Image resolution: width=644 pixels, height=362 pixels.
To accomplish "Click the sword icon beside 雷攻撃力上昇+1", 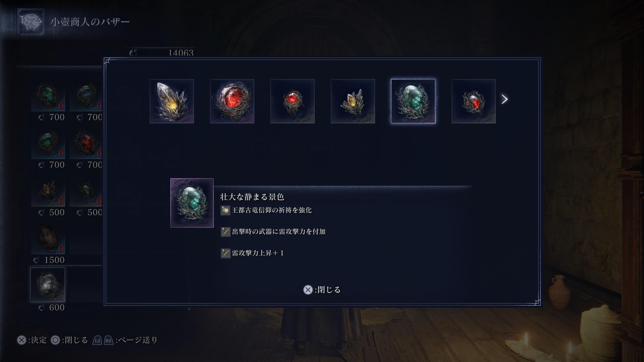I will click(x=226, y=253).
